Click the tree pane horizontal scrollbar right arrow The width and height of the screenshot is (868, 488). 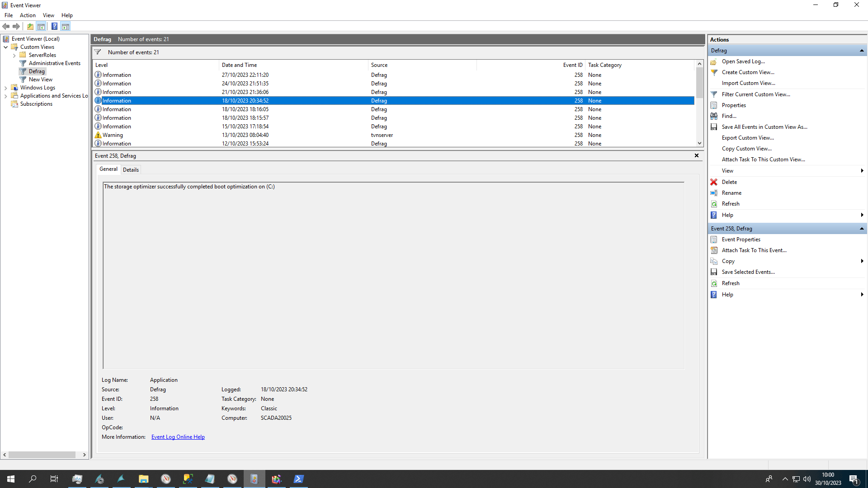click(85, 455)
